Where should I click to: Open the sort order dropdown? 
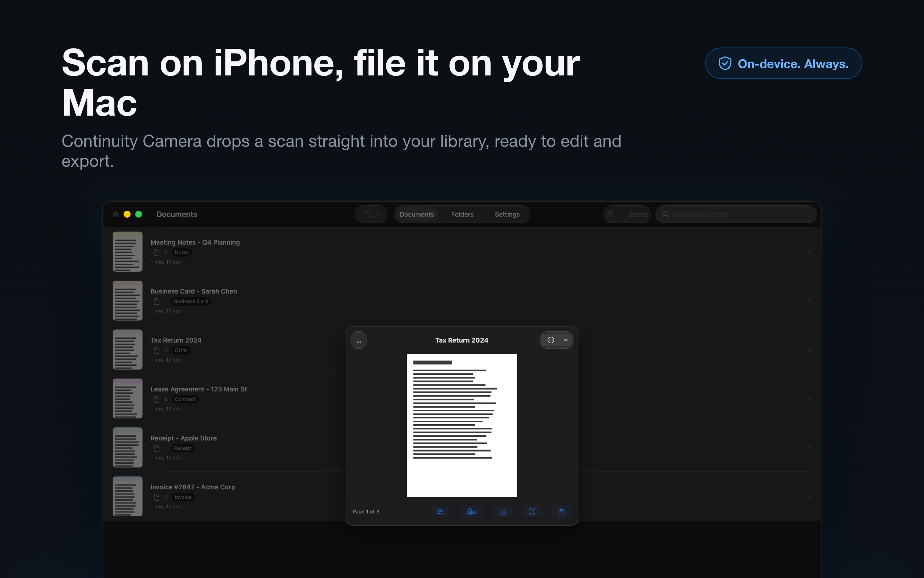pos(371,214)
